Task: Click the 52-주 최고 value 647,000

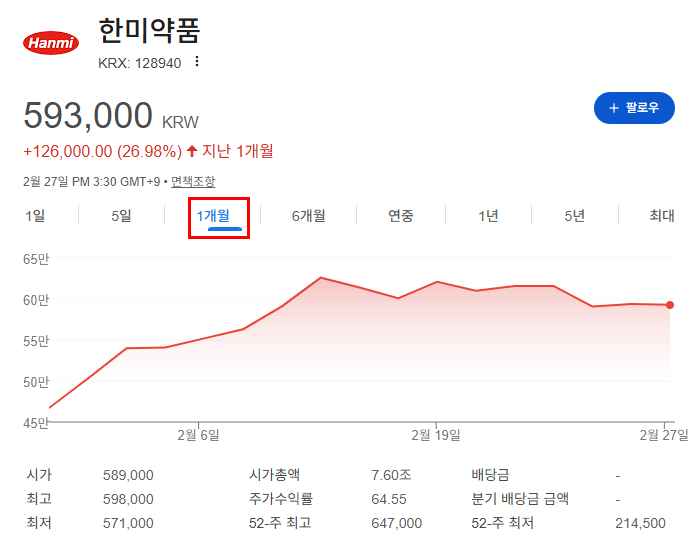Action: [x=397, y=523]
